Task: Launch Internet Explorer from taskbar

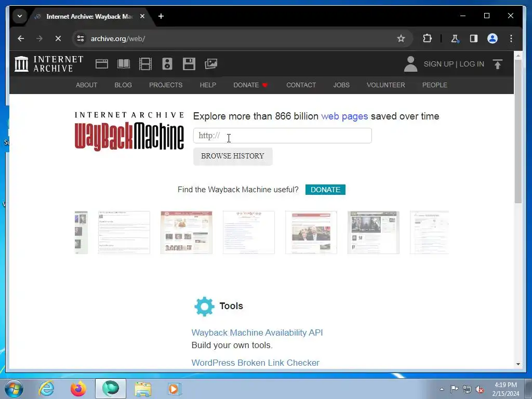Action: point(46,389)
